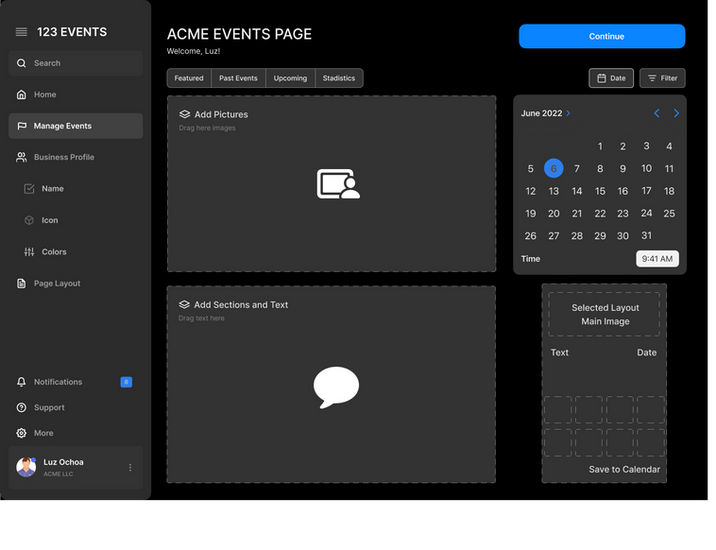Open the Filter button
This screenshot has width=716, height=550.
coord(662,78)
